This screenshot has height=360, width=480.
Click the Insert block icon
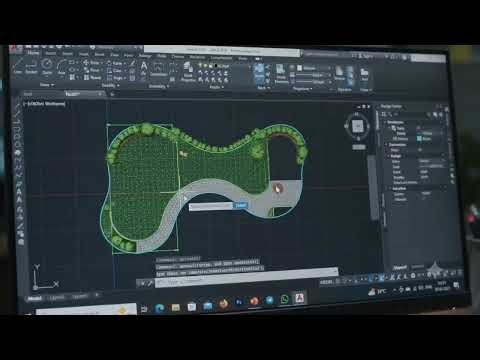tap(259, 72)
